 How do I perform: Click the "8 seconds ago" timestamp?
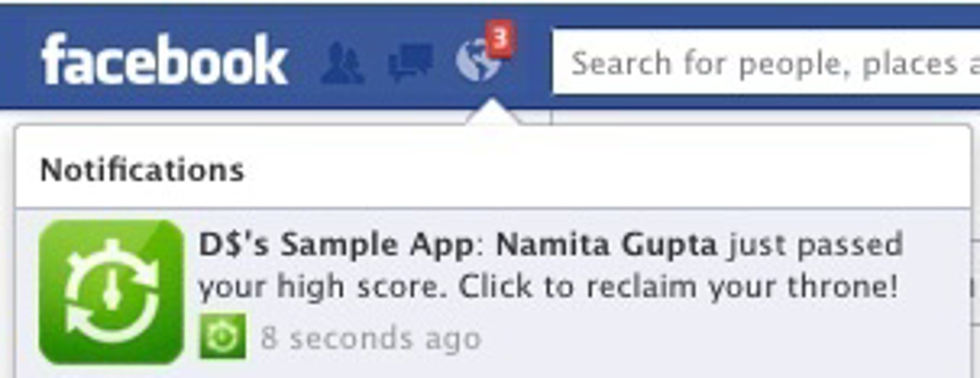(371, 338)
